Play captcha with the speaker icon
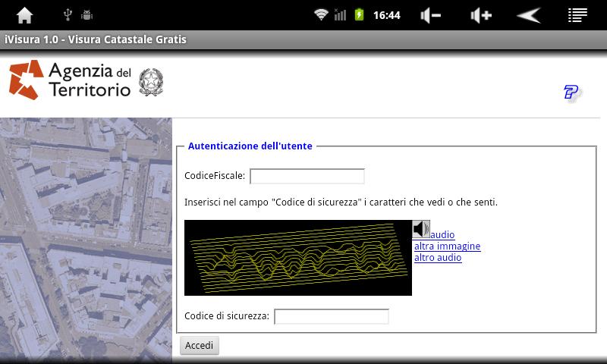The width and height of the screenshot is (607, 364). (x=421, y=229)
